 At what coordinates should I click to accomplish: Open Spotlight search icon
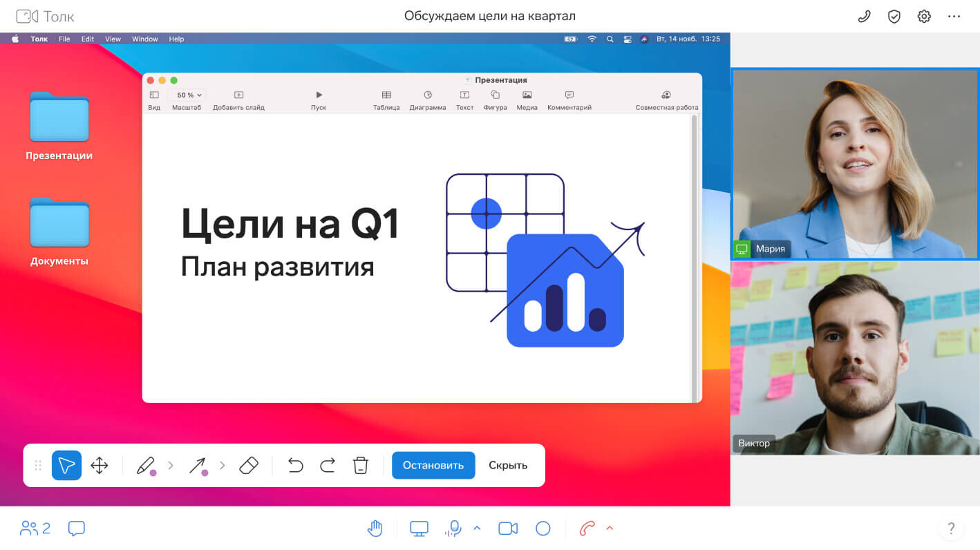coord(610,39)
